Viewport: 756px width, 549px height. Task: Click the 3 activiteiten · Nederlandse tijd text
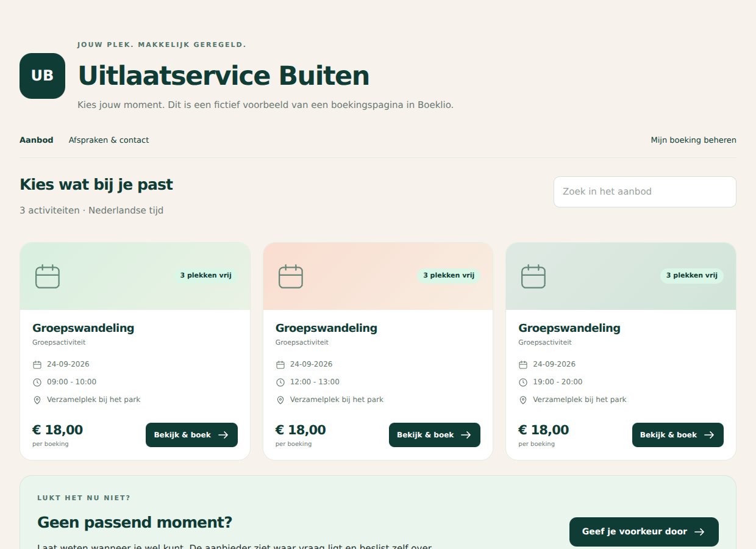pyautogui.click(x=91, y=210)
